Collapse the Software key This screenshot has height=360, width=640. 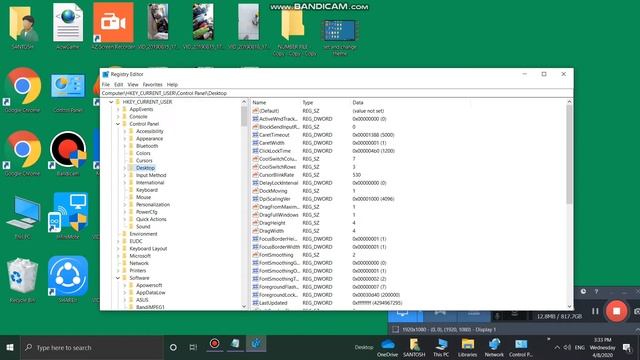coord(118,278)
